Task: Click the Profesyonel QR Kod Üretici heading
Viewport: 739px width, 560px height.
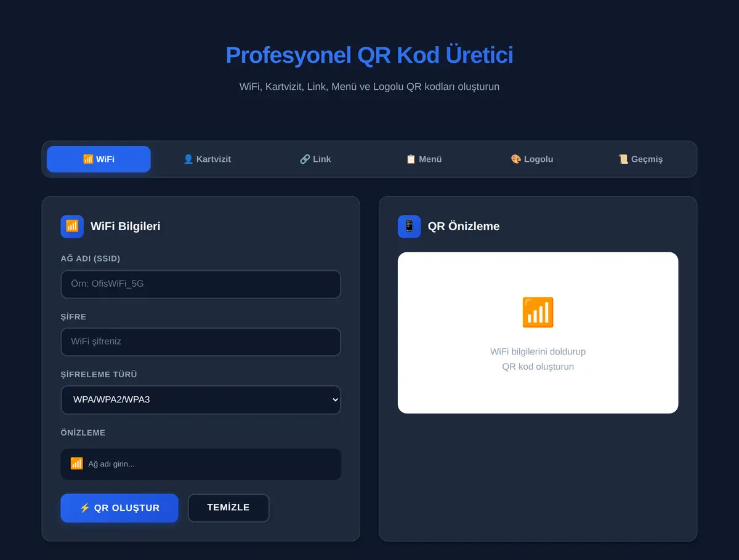Action: 369,55
